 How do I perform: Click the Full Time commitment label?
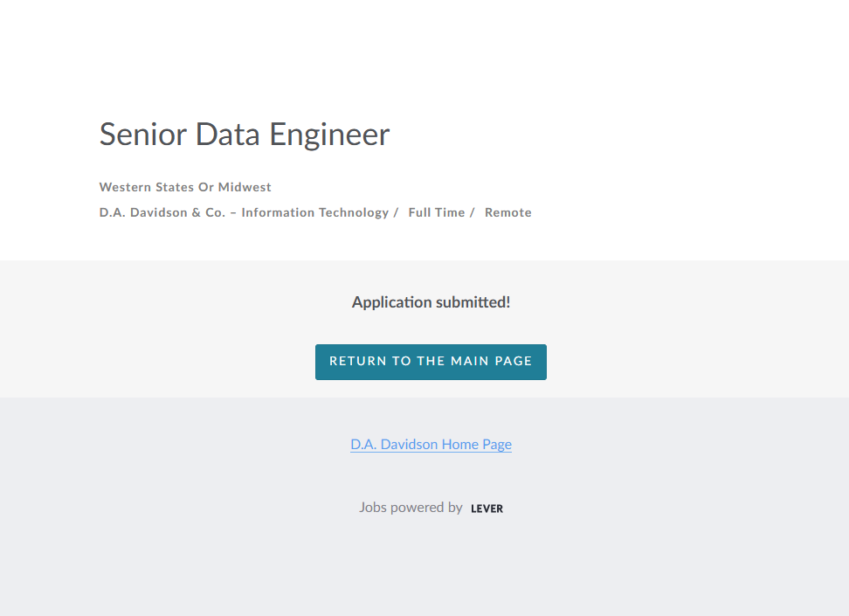[x=437, y=212]
